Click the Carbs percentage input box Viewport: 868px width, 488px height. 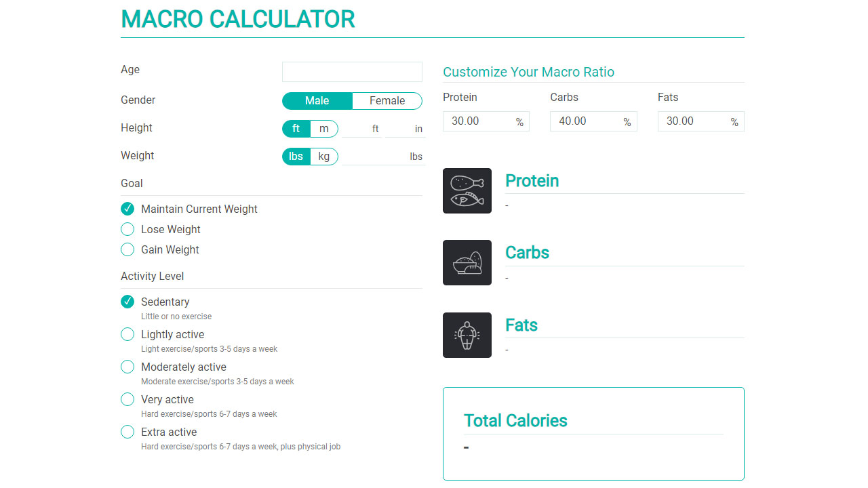589,121
